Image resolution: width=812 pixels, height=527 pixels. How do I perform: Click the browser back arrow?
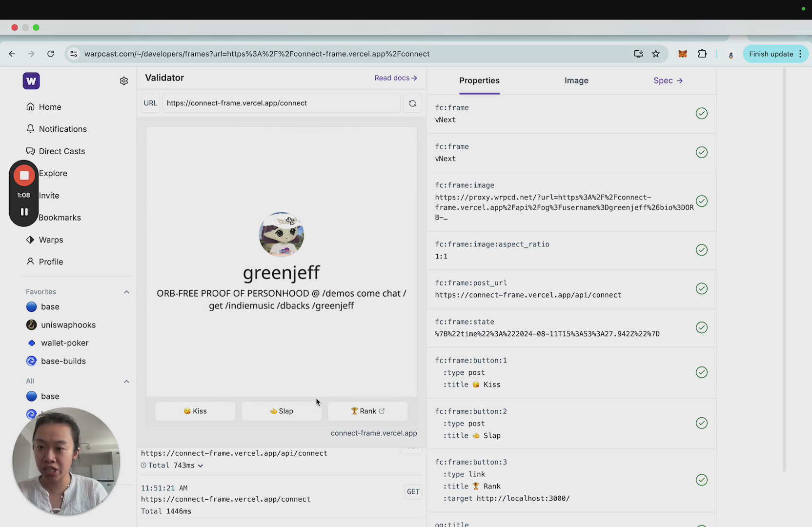click(x=12, y=54)
